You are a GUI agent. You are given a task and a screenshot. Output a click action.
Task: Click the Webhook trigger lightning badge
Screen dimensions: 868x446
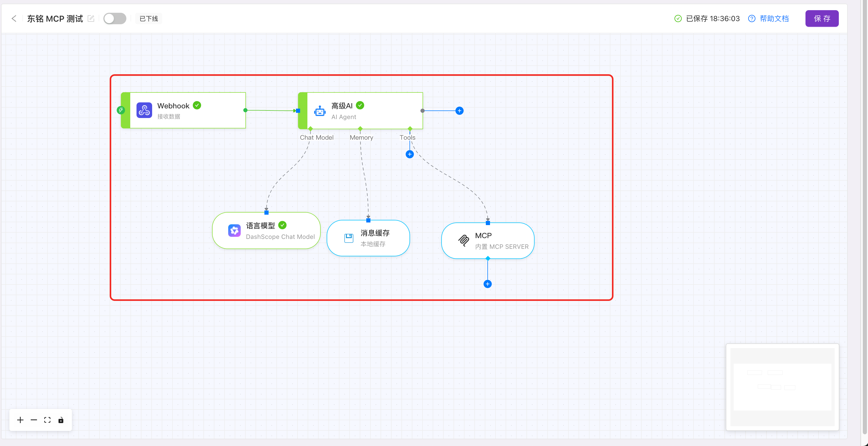[121, 110]
